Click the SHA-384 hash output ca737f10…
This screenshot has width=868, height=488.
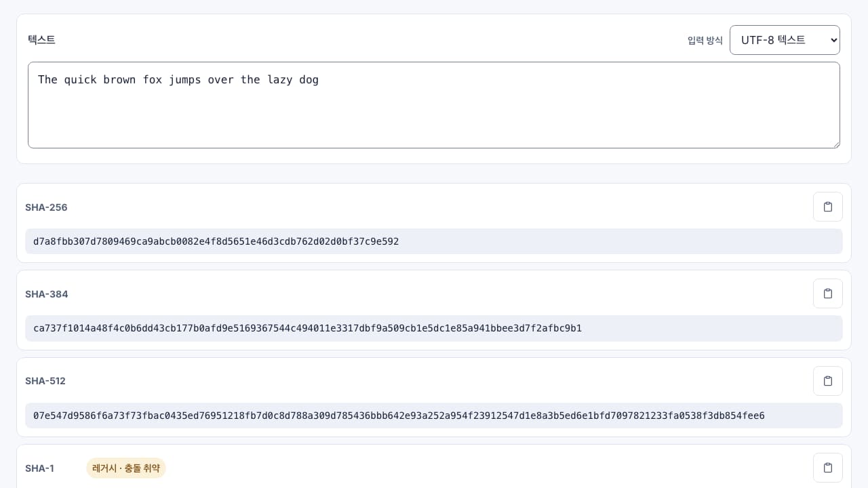click(434, 328)
